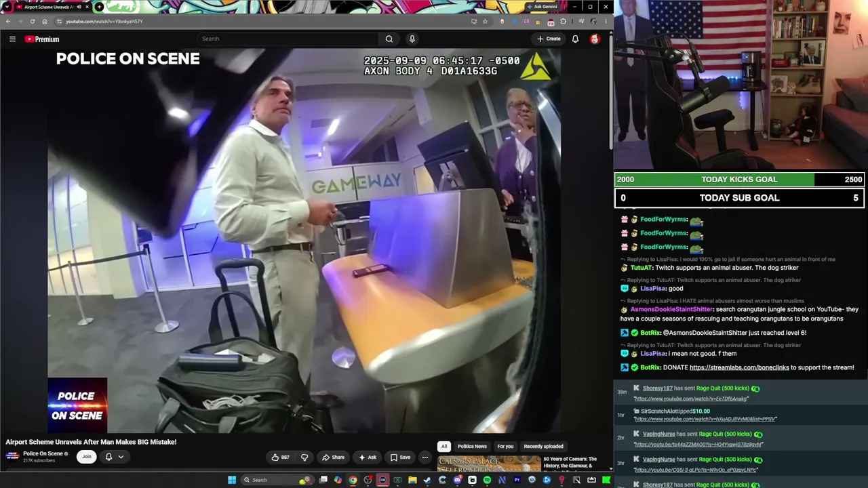Open the Police On Scene channel avatar
This screenshot has width=868, height=488.
tap(12, 456)
